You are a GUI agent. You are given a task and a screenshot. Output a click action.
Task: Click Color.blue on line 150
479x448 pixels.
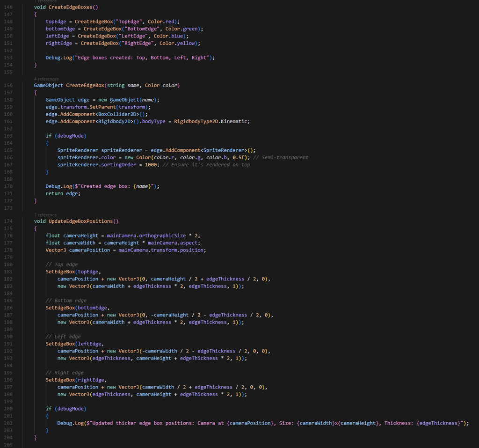point(168,36)
